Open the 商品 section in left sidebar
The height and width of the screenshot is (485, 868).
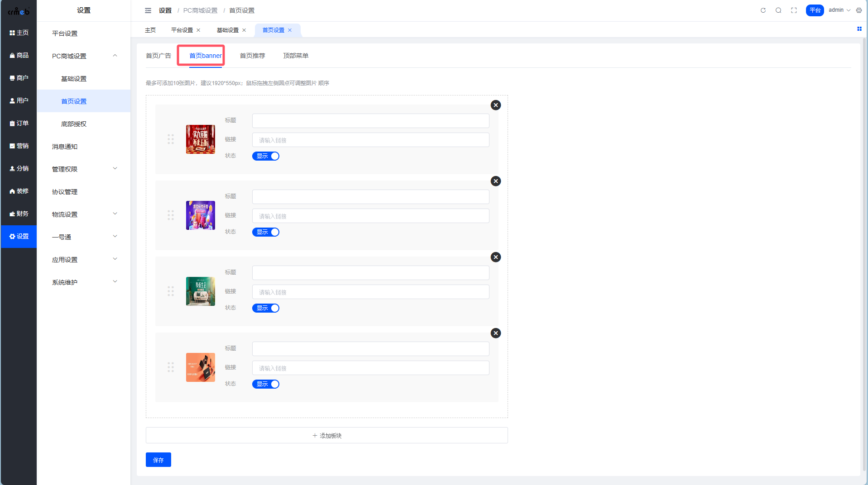pyautogui.click(x=19, y=55)
